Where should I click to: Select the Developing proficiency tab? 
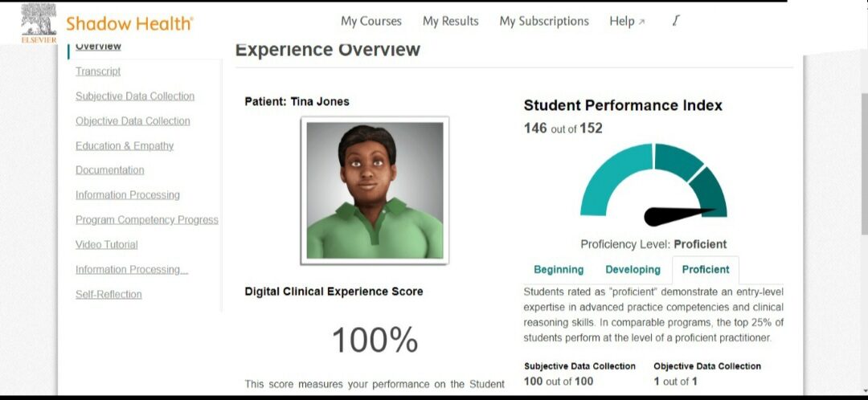tap(633, 270)
